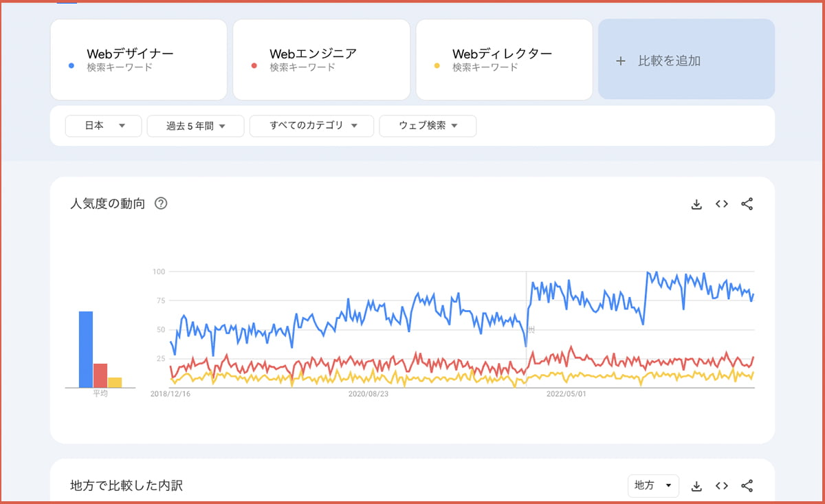Click the plus icon in 比較を追加

[x=621, y=61]
